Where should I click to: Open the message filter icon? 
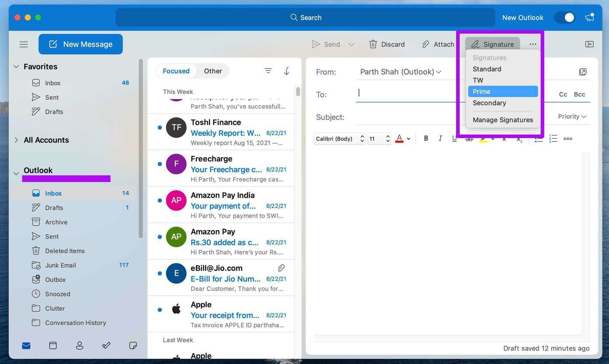coord(268,71)
